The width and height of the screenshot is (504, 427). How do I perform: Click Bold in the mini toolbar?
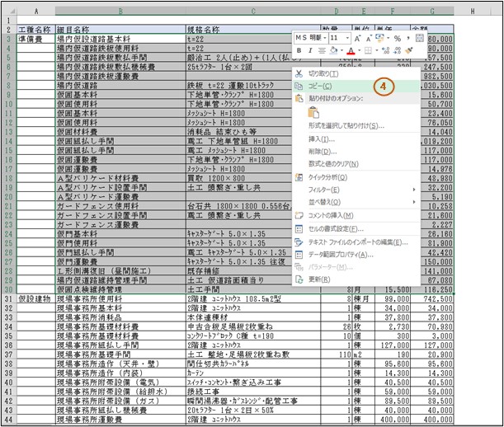299,51
